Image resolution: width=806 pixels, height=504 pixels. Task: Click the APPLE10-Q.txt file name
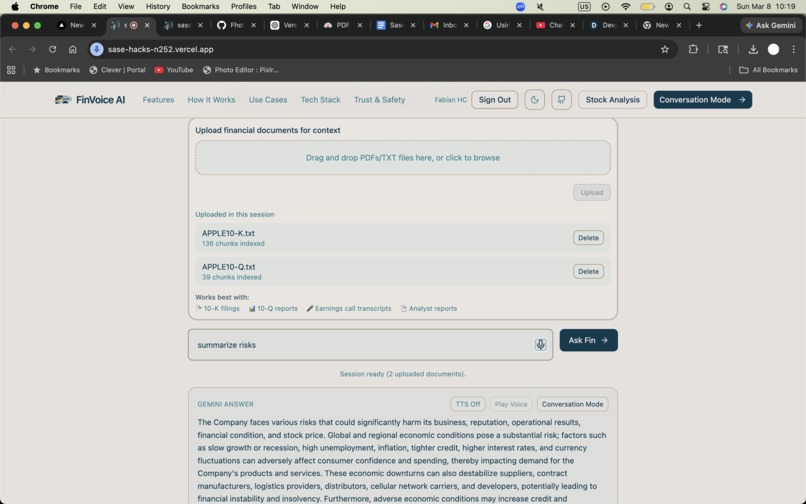tap(228, 267)
